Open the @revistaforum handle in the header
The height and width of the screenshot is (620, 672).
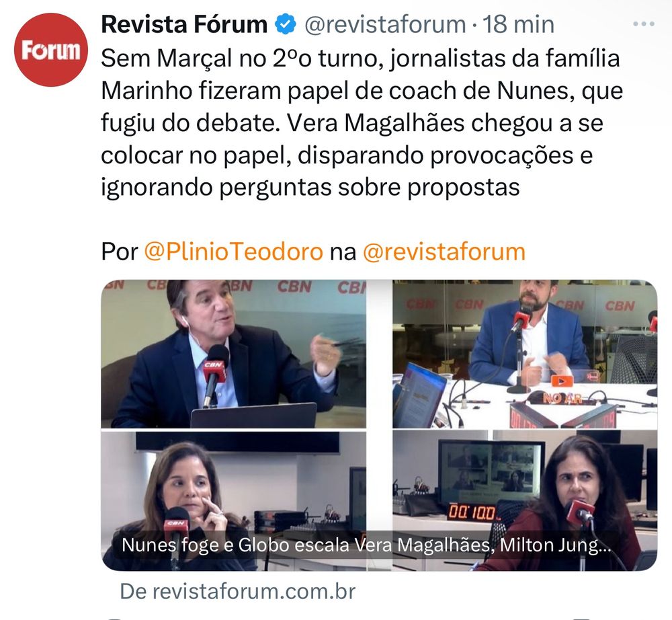pos(385,24)
